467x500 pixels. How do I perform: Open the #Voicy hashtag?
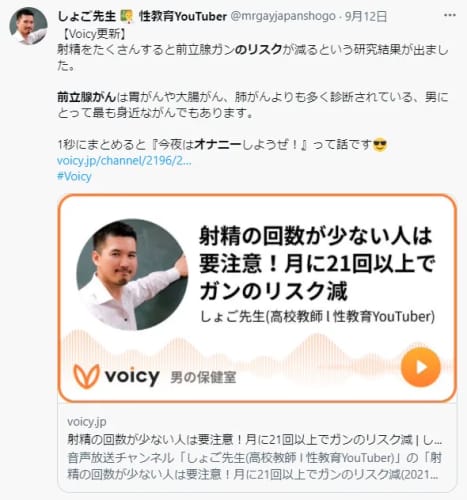point(74,176)
